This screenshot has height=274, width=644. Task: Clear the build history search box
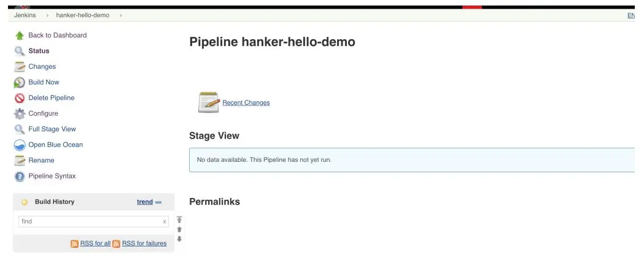point(165,222)
